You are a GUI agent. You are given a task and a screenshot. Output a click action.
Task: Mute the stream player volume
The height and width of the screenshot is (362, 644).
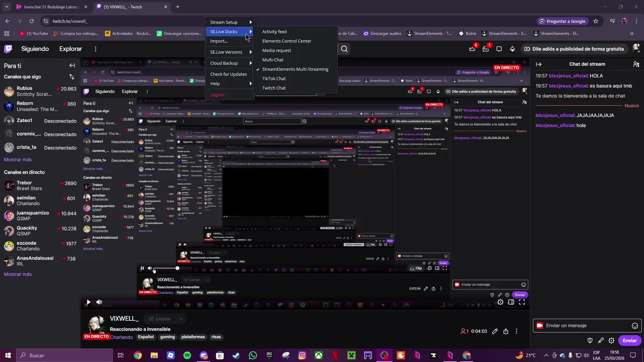[99, 302]
